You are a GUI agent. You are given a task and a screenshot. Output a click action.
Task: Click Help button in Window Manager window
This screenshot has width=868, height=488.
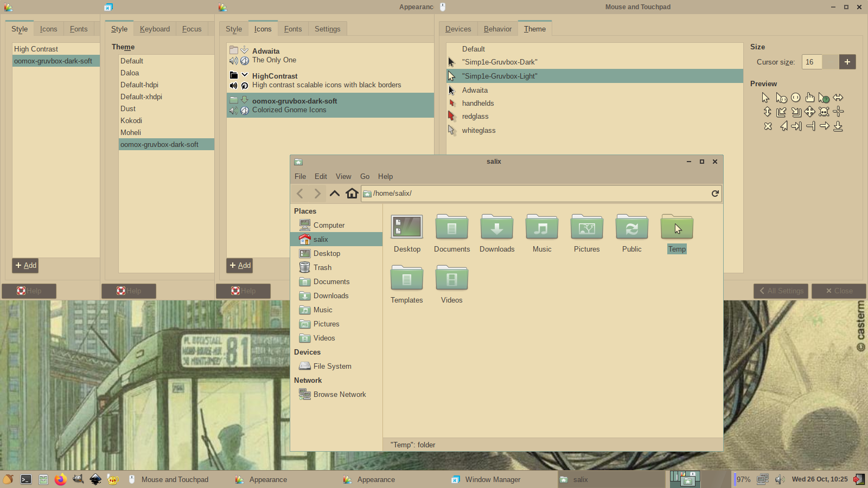coord(129,291)
